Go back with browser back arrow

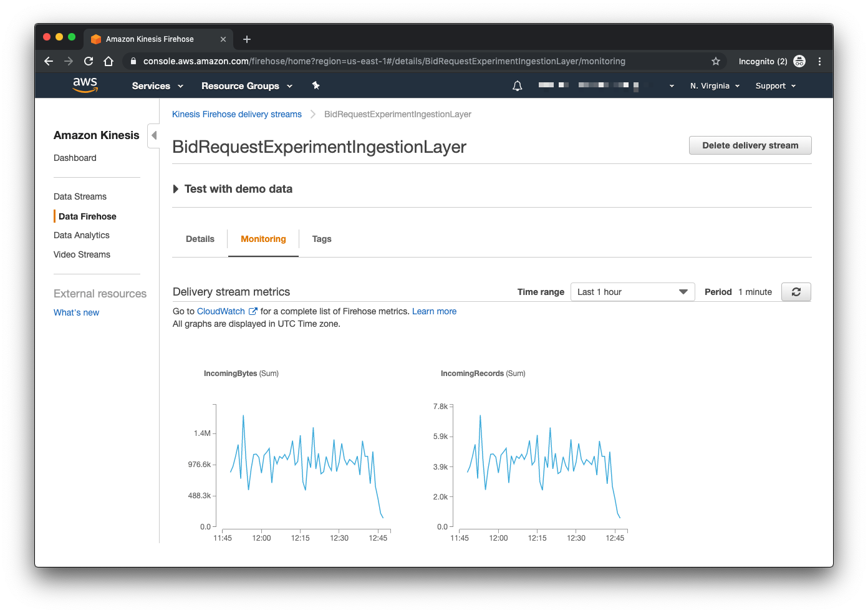pyautogui.click(x=49, y=61)
